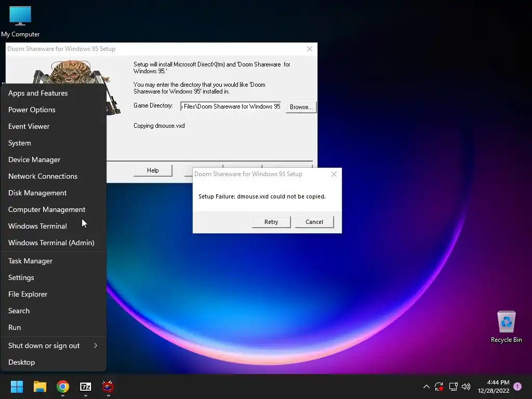Image resolution: width=532 pixels, height=399 pixels.
Task: Click the 'Copying dmouse.vxd' status text
Action: click(159, 126)
